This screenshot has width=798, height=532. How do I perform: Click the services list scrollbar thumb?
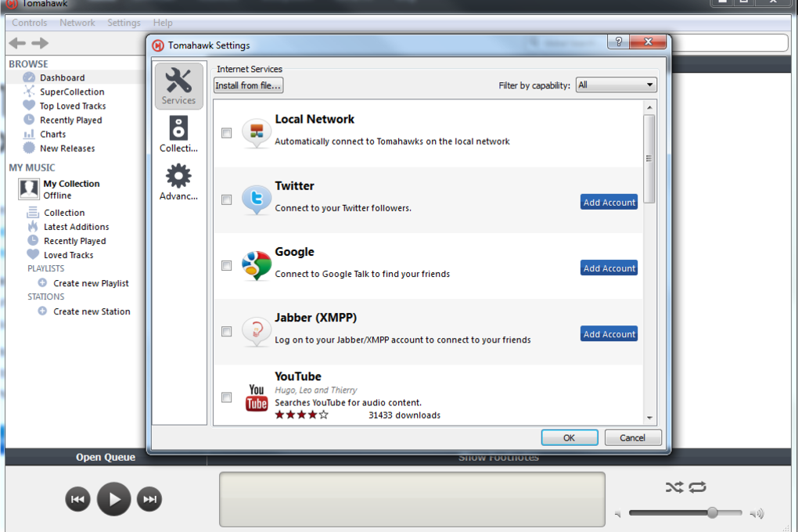click(649, 159)
